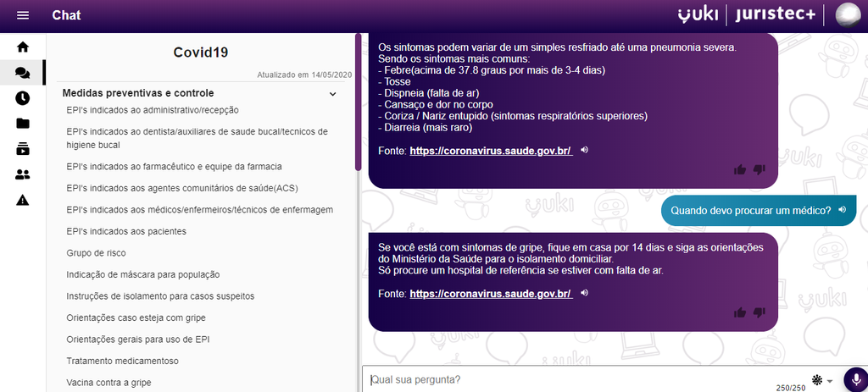
Task: Open Orientações gerais para uso de EPI
Action: pyautogui.click(x=138, y=340)
